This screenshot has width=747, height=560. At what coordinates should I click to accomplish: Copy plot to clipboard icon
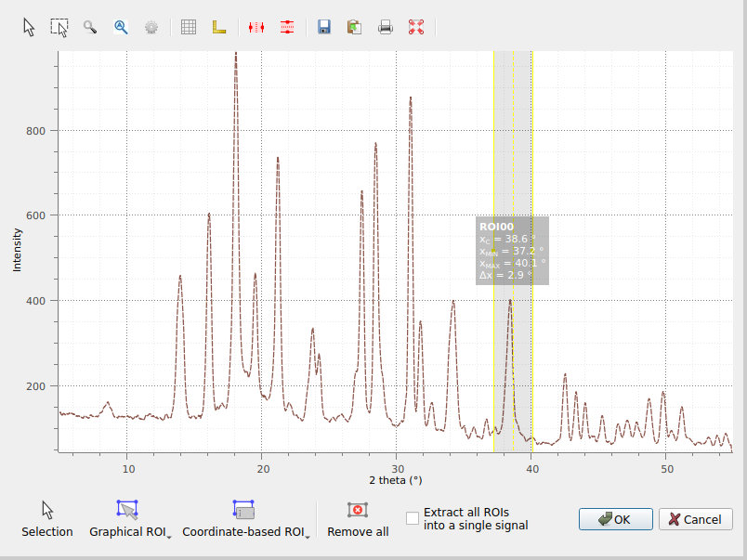pos(354,27)
